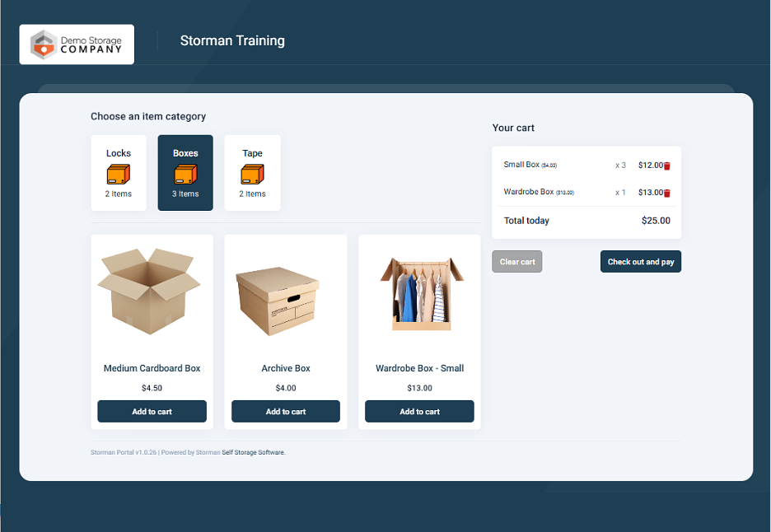
Task: Open the Self Storage Software link
Action: [253, 452]
